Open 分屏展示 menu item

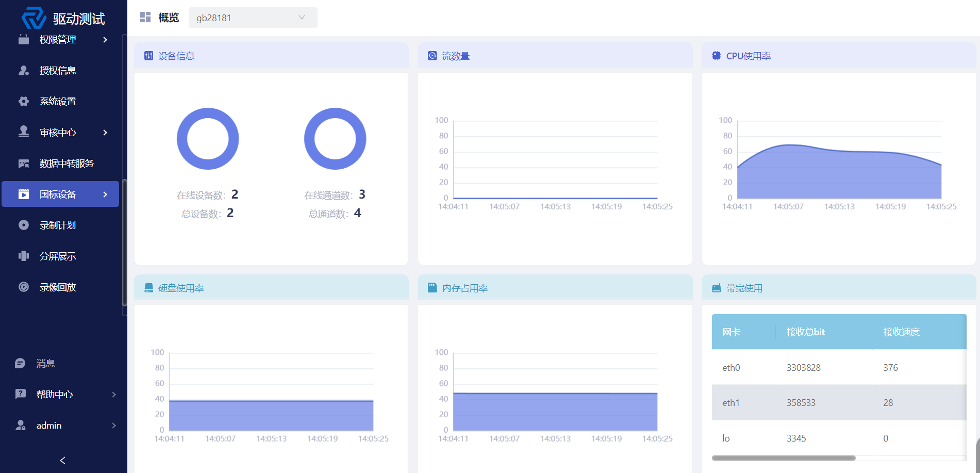(x=60, y=256)
